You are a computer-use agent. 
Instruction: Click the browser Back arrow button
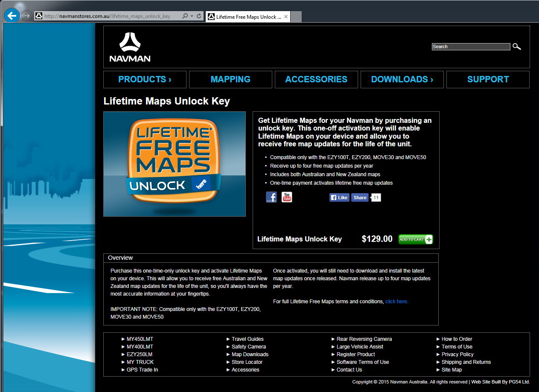[x=12, y=16]
